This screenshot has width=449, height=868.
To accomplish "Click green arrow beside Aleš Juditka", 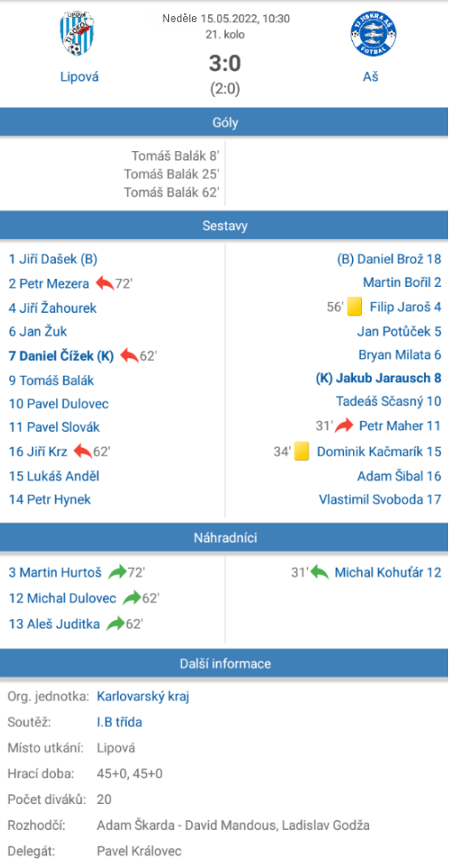I will [x=115, y=624].
